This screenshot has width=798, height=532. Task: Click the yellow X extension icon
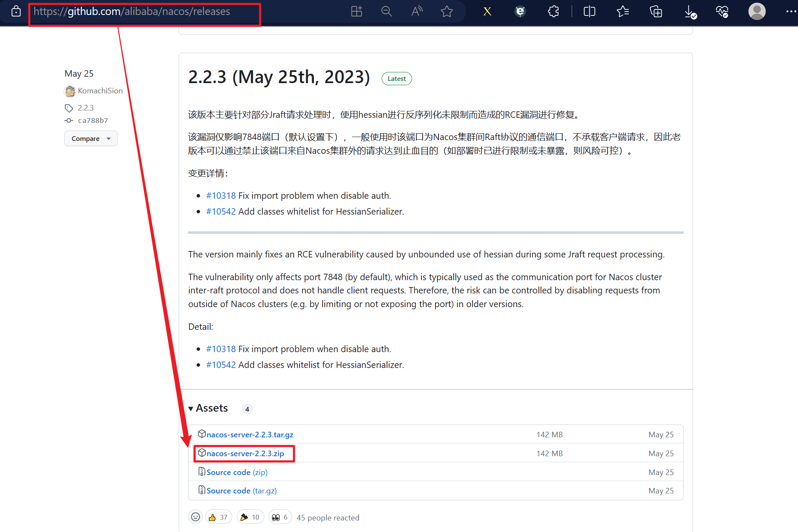(487, 12)
